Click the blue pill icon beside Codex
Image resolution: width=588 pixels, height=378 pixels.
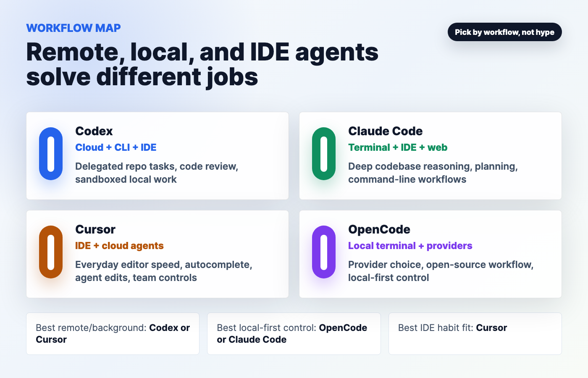tap(51, 154)
